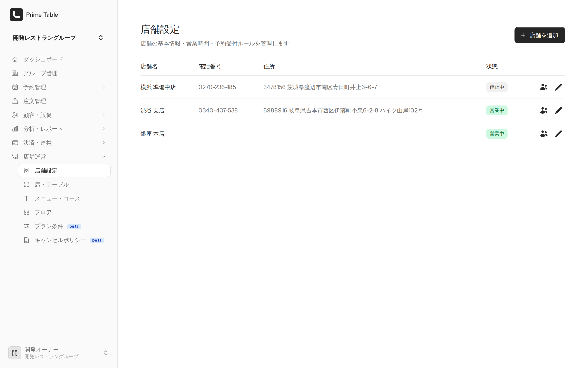The width and height of the screenshot is (588, 368).
Task: Click store name 渋谷 支店
Action: coord(152,110)
